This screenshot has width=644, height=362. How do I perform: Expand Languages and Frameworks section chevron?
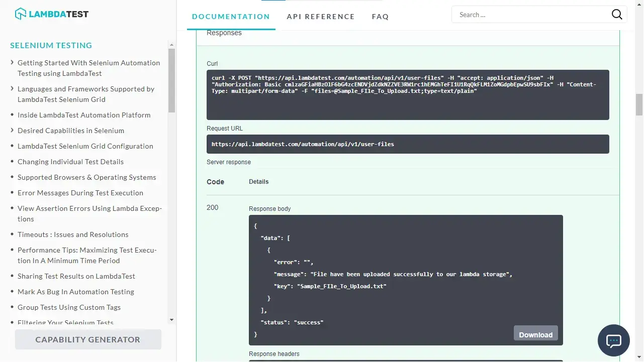tap(12, 89)
